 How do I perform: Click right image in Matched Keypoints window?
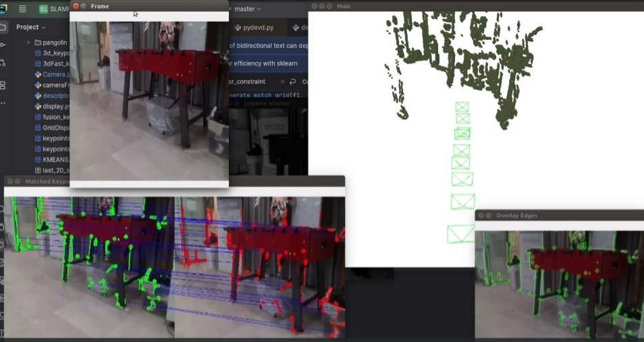click(x=260, y=267)
